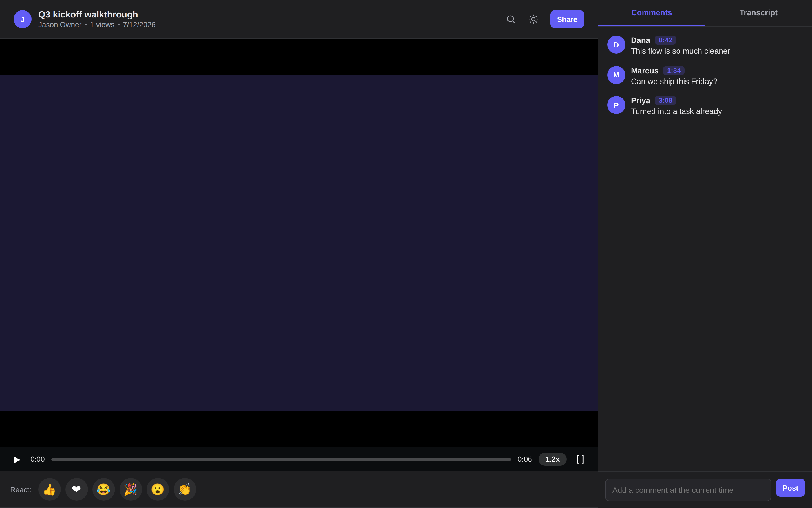Change the 1.2x playback speed
Viewport: 812px width, 508px height.
click(x=552, y=459)
